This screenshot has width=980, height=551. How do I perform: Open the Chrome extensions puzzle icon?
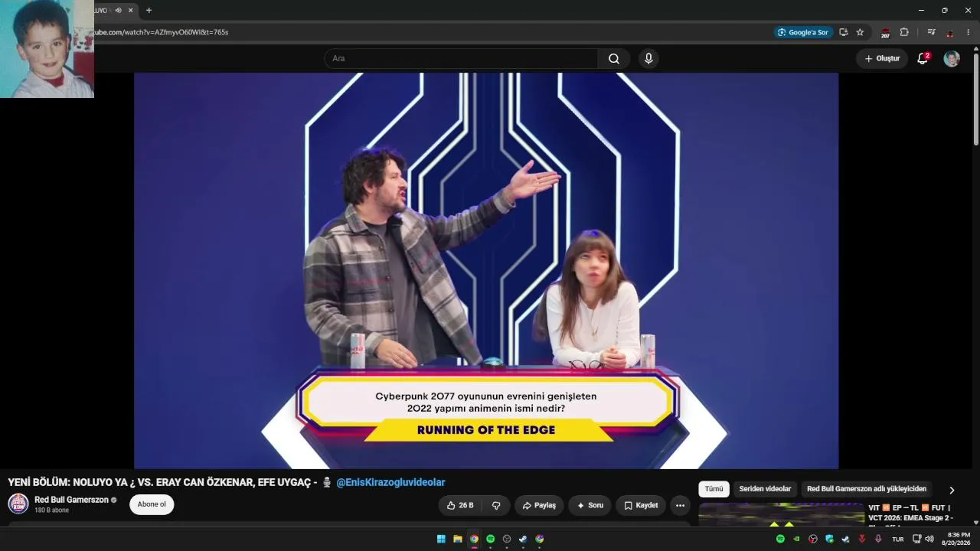point(904,32)
